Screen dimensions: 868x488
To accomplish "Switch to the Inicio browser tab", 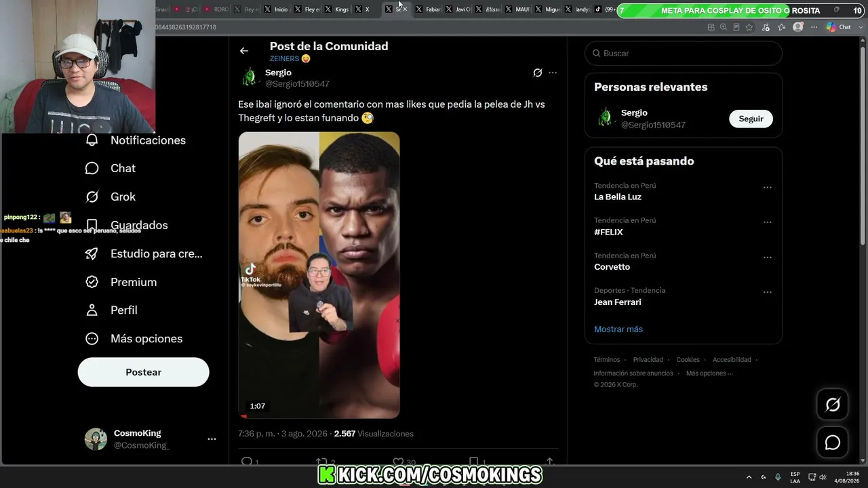I will [276, 9].
